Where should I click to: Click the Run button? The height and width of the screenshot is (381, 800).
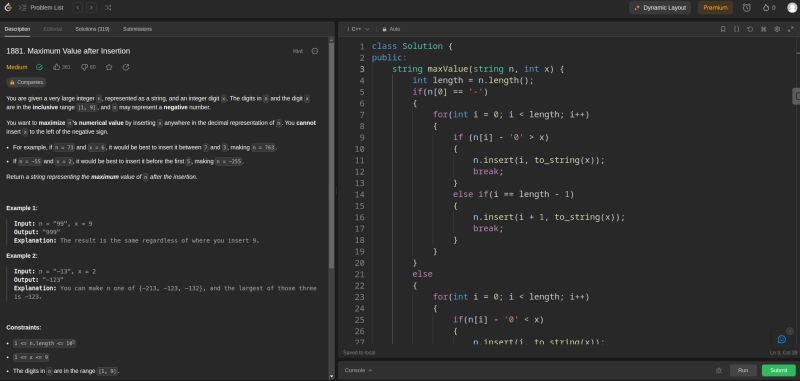(x=743, y=370)
